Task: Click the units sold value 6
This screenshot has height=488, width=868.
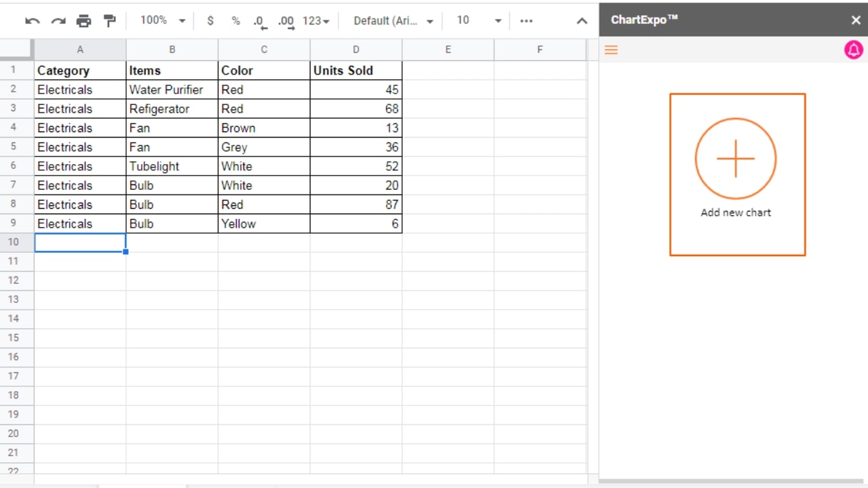Action: pyautogui.click(x=356, y=224)
